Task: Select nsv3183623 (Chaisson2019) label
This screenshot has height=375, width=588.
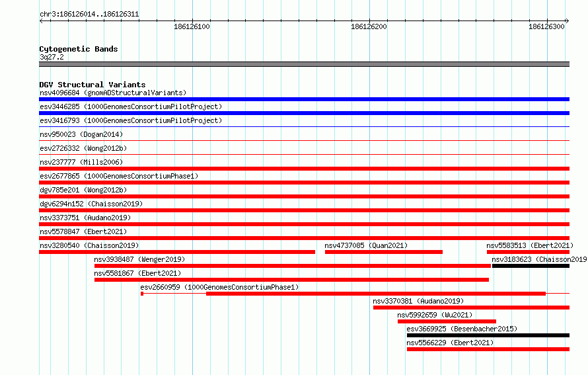Action: tap(540, 259)
